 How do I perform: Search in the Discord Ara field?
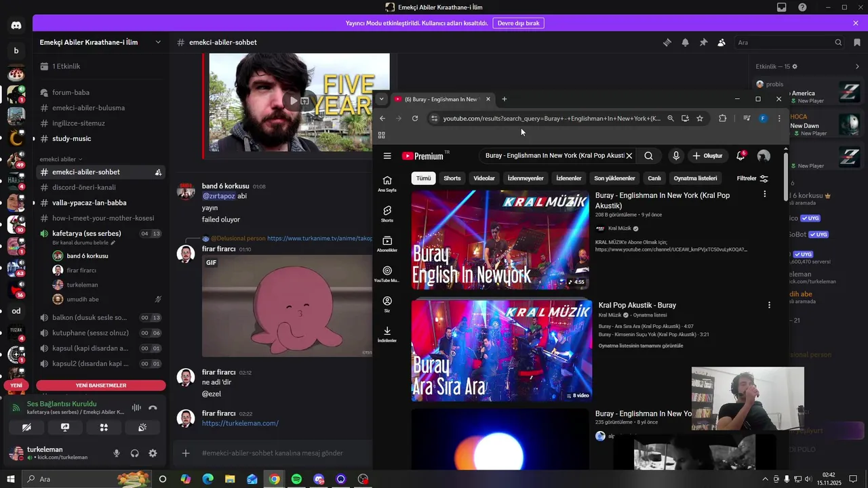[789, 42]
